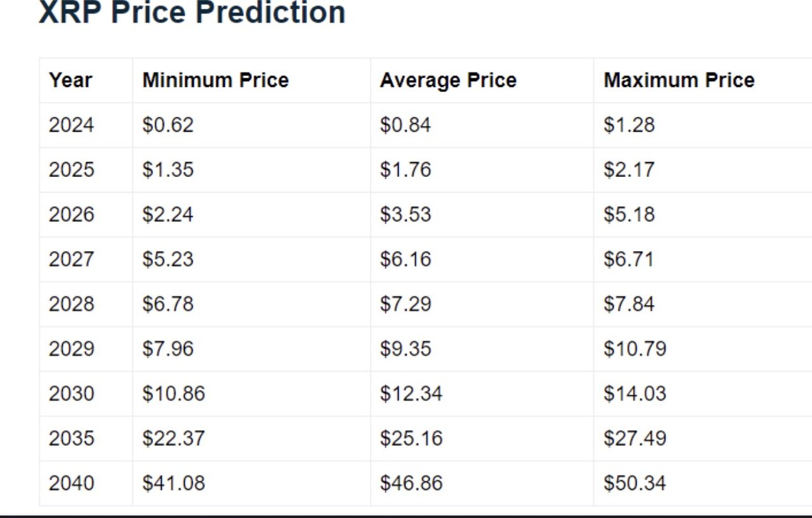Click the Average Price column header
The width and height of the screenshot is (812, 518).
coord(449,81)
